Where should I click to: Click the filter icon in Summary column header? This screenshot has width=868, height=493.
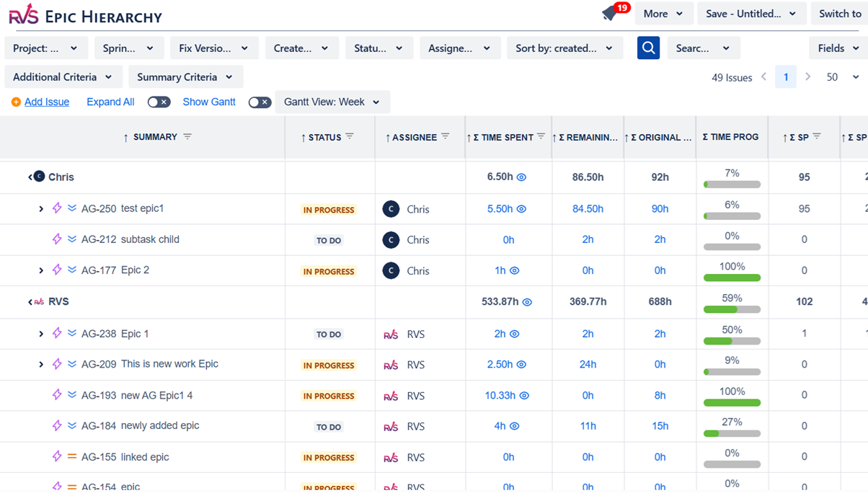coord(187,137)
